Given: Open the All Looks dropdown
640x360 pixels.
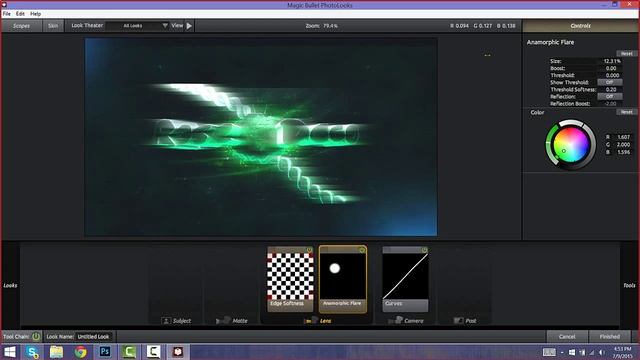Looking at the screenshot, I should [x=137, y=26].
